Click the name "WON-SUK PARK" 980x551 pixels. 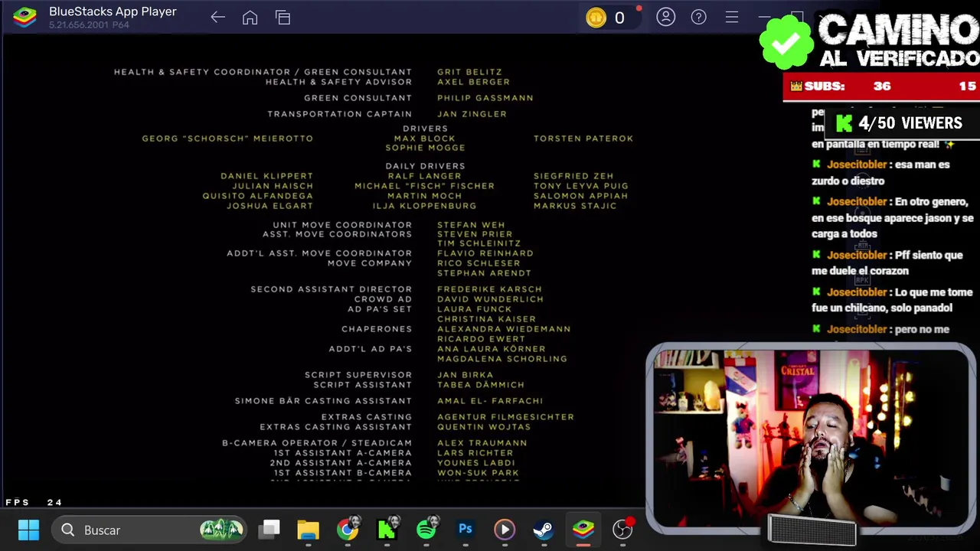click(x=478, y=473)
